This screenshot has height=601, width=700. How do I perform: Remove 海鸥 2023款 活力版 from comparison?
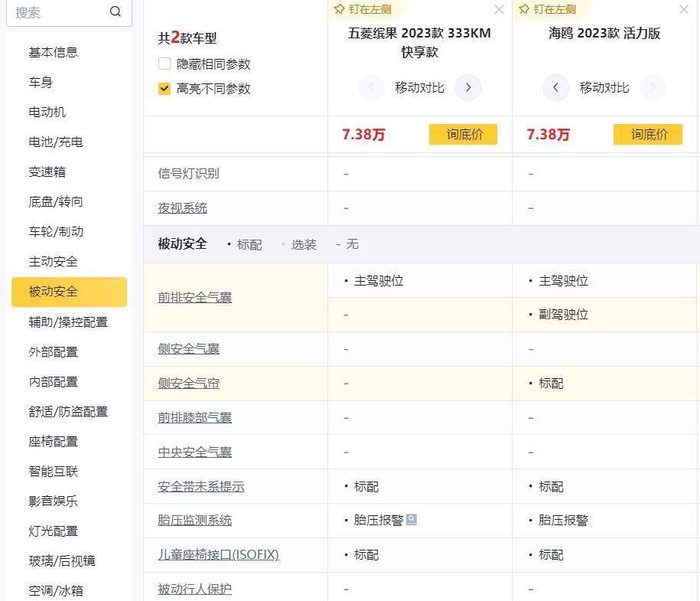[683, 9]
